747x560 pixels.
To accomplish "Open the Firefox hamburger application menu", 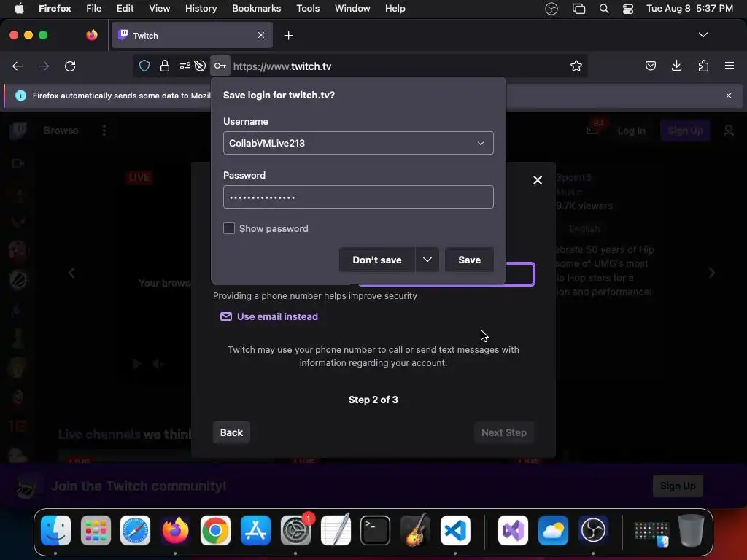I will pyautogui.click(x=729, y=66).
